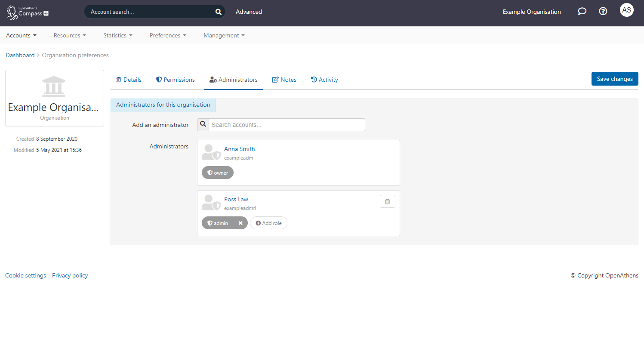Image resolution: width=644 pixels, height=342 pixels.
Task: Open the Notes tab
Action: [x=284, y=80]
